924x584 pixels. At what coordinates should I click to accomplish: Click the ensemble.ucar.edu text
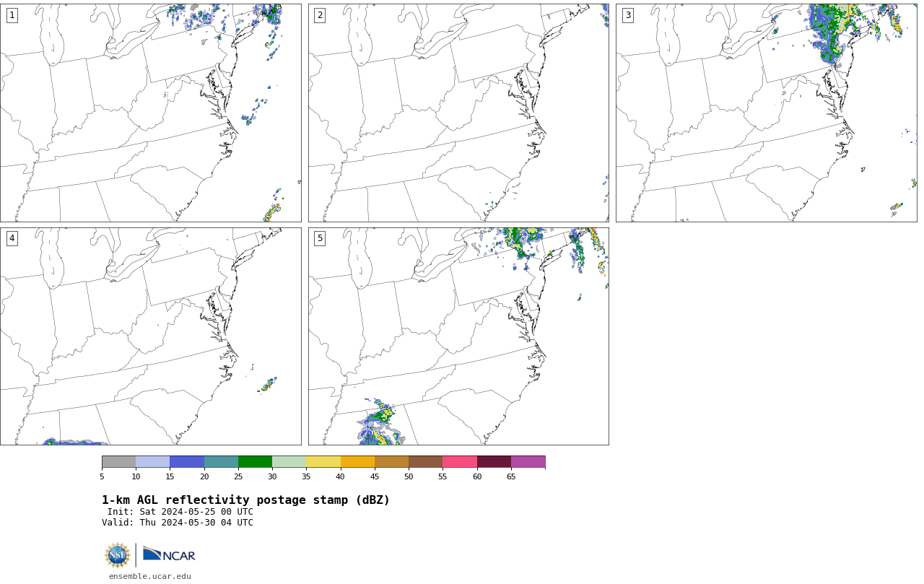point(150,576)
